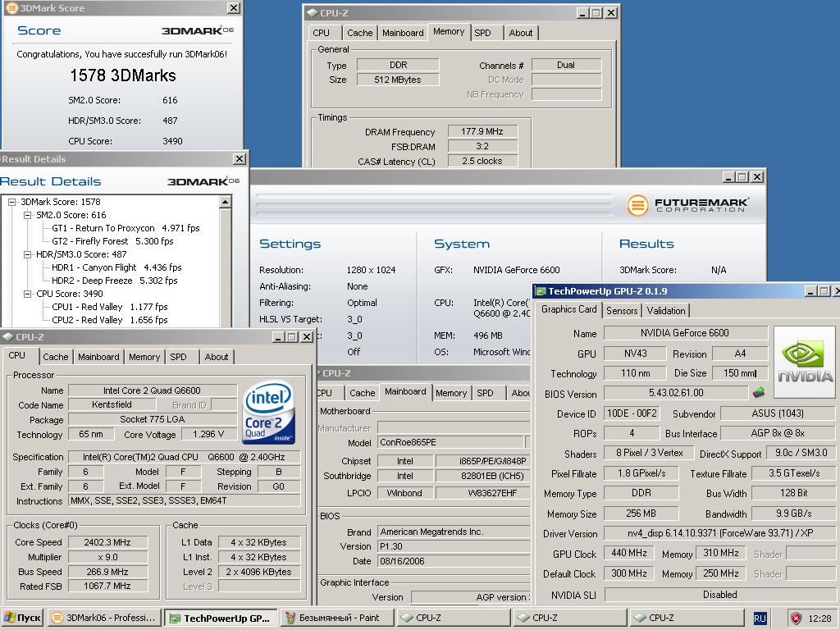Click DRAM Frequency 177.9 MHz field
The width and height of the screenshot is (840, 630).
tap(482, 131)
